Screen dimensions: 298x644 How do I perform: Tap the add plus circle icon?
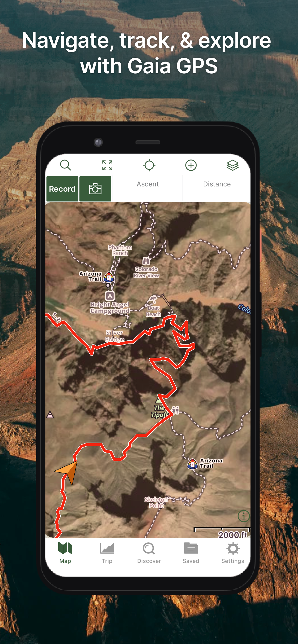(x=191, y=165)
